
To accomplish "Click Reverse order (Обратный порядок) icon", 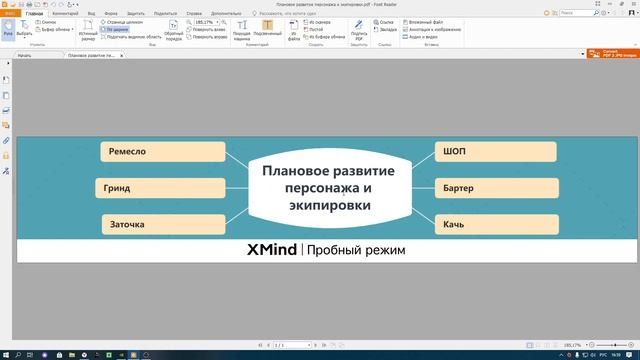I will pyautogui.click(x=173, y=30).
